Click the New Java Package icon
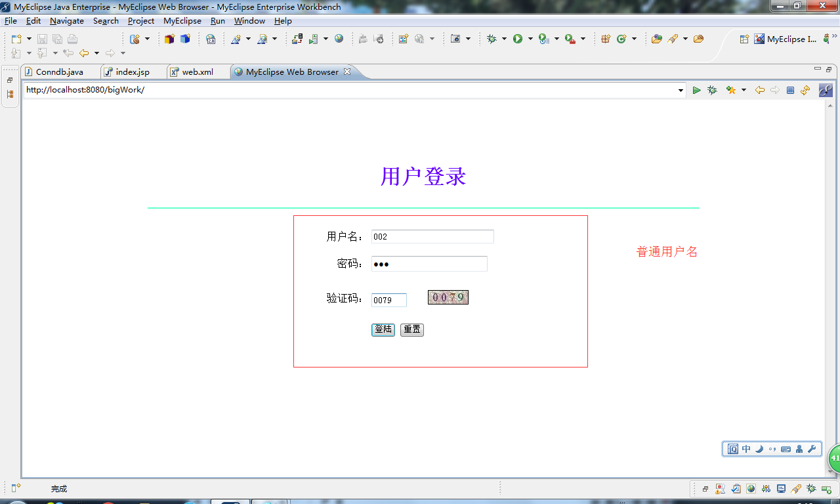The height and width of the screenshot is (504, 840). [x=606, y=39]
